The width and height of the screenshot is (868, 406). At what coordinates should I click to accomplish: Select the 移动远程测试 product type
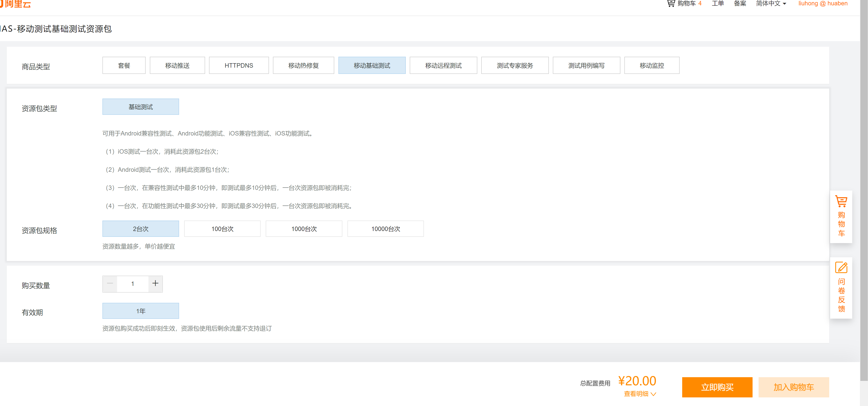click(443, 65)
